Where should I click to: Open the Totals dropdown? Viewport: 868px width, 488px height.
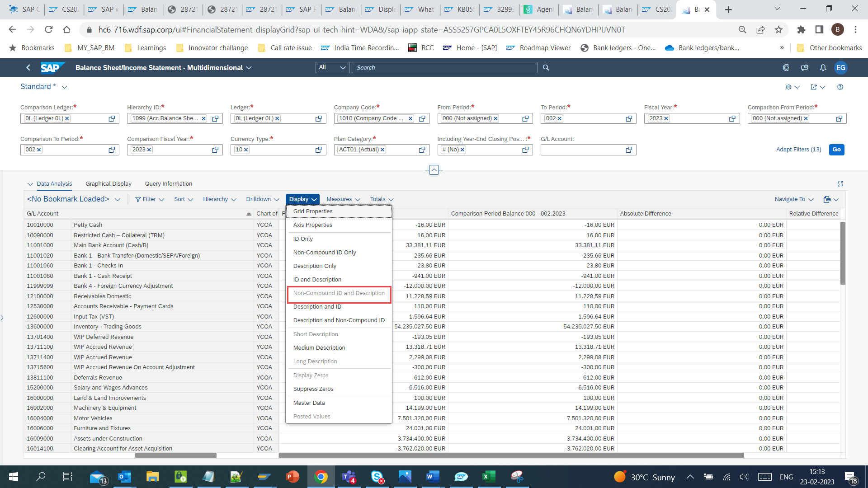pos(382,199)
